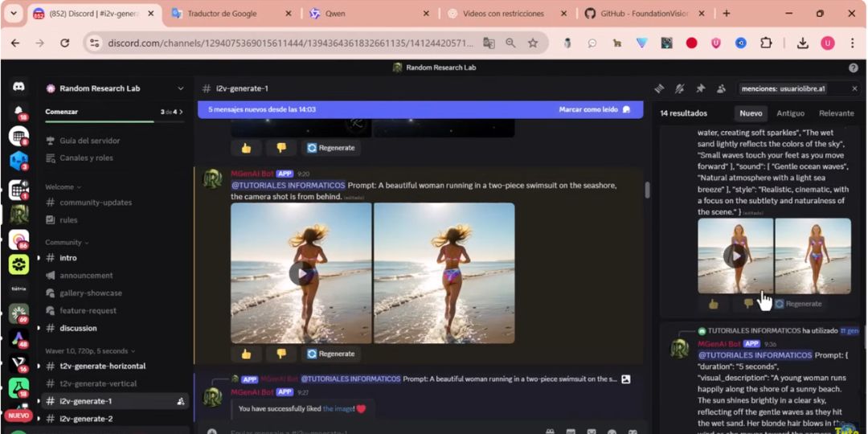868x434 pixels.
Task: Open gallery-showcase channel
Action: tap(91, 293)
